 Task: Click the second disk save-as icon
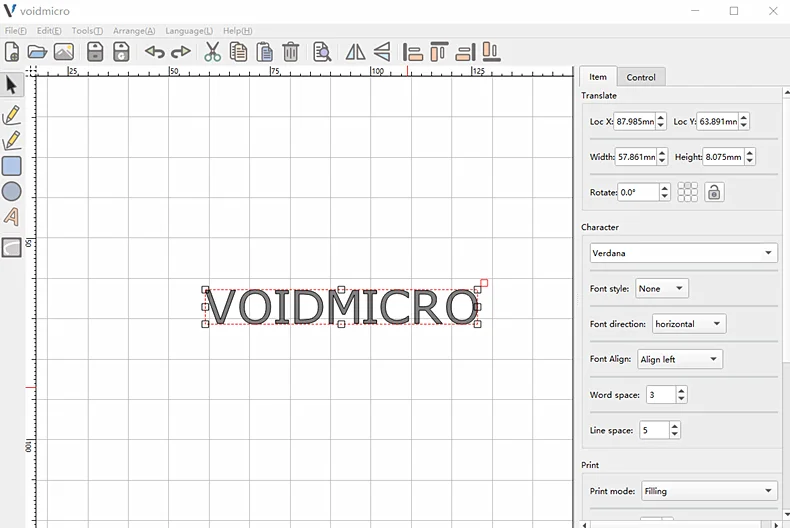pos(121,52)
